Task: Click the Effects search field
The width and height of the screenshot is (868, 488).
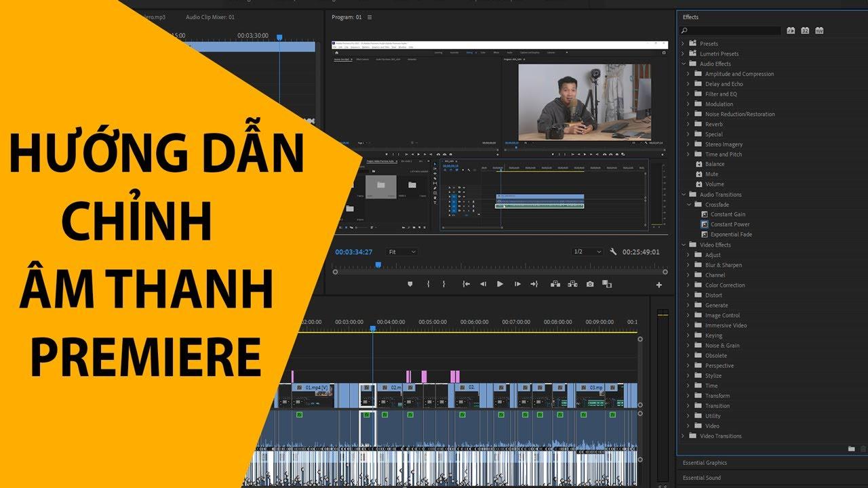Action: point(731,30)
